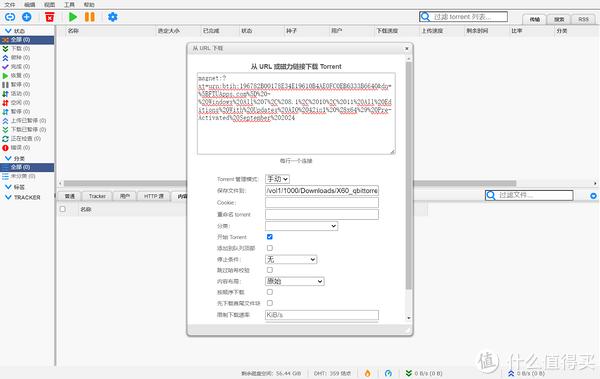Open the Torrent management mode 手动 dropdown

pos(277,179)
